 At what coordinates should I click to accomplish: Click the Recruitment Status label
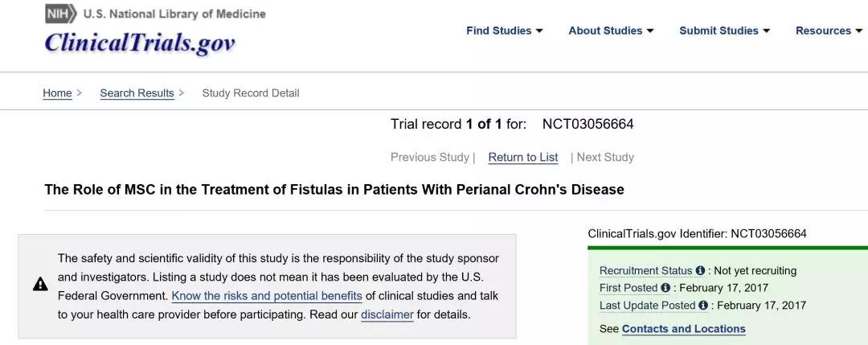pos(645,271)
